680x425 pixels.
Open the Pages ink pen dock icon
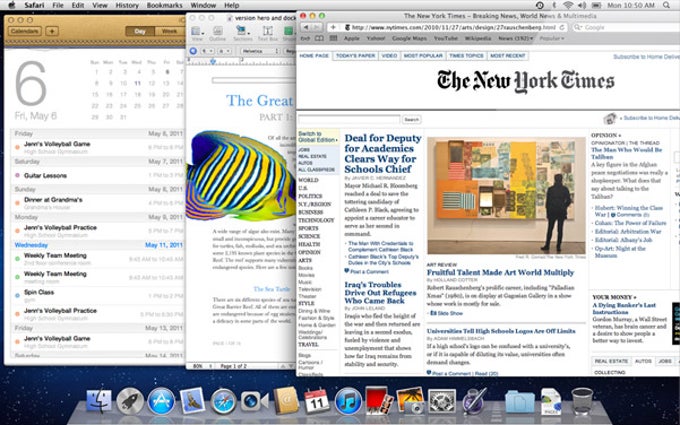click(x=474, y=400)
